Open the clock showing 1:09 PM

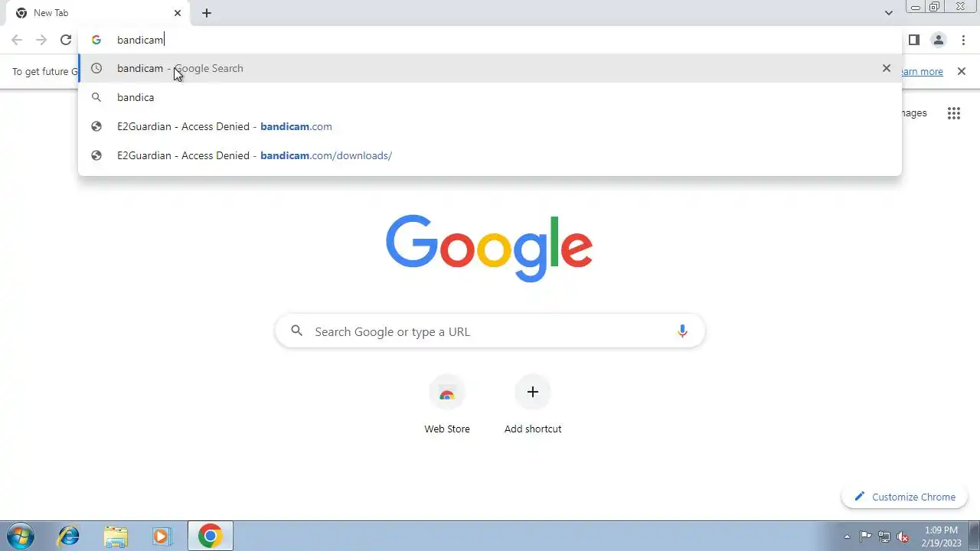pos(942,536)
